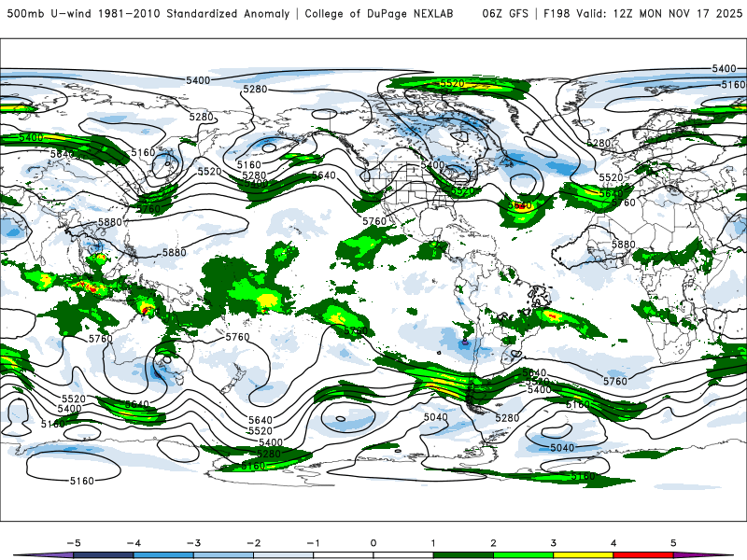The width and height of the screenshot is (747, 560).
Task: Click the 5160 contour label over Antarctica at the map's lower left
Action: click(x=82, y=481)
